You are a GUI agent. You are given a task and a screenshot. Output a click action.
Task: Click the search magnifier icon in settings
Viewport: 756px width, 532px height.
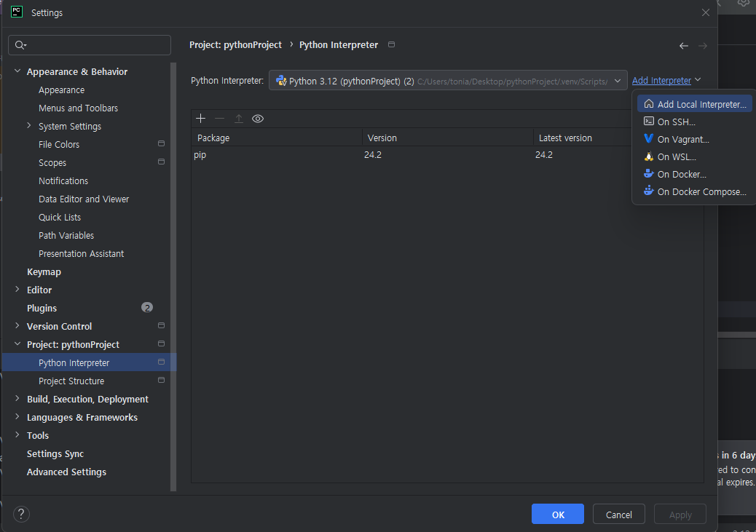[20, 45]
